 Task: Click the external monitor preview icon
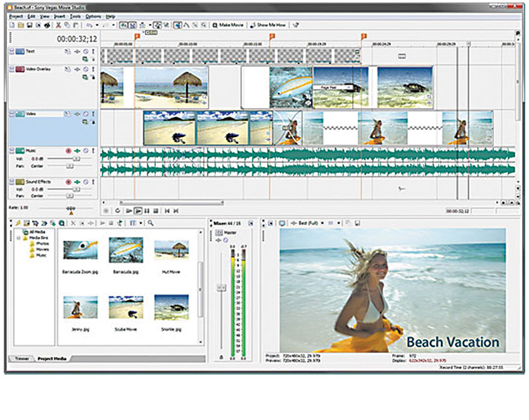point(282,223)
